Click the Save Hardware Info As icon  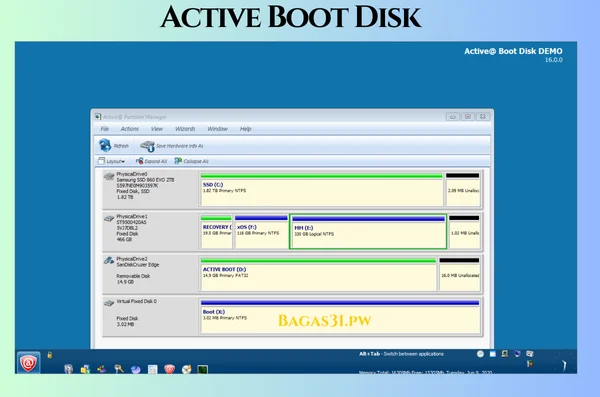(x=147, y=146)
